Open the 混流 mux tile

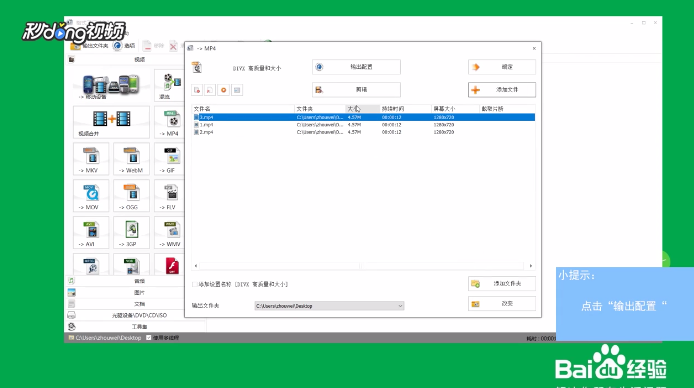point(169,86)
